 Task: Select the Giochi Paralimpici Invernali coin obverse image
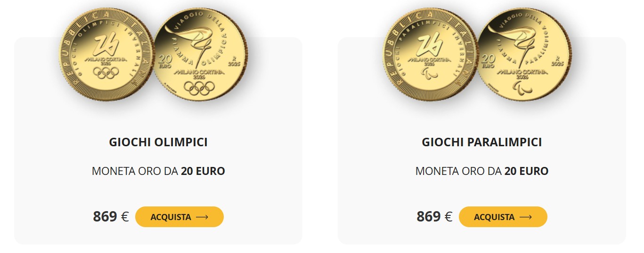coord(429,55)
